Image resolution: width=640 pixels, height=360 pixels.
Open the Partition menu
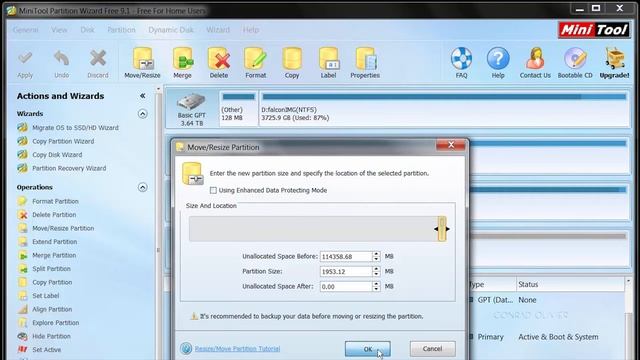pyautogui.click(x=121, y=30)
